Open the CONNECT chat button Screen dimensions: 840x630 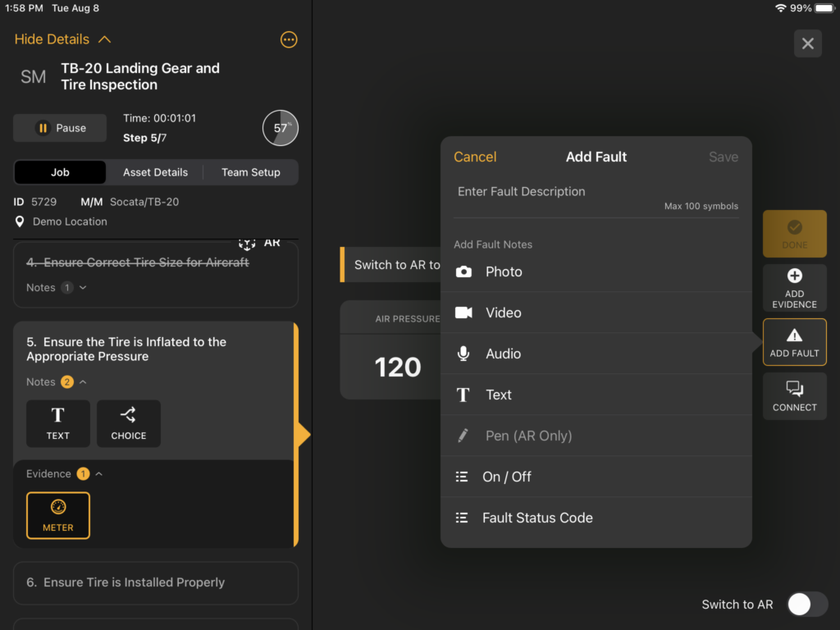(x=794, y=396)
